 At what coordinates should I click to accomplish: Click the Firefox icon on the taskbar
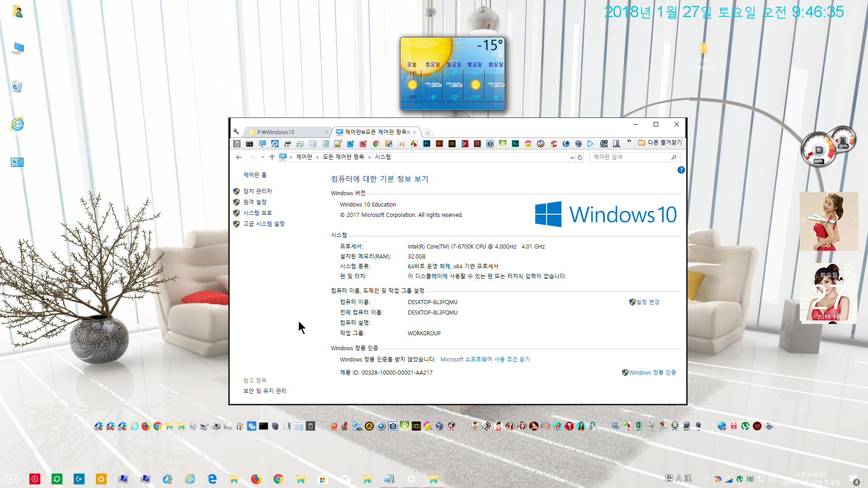coord(256,479)
